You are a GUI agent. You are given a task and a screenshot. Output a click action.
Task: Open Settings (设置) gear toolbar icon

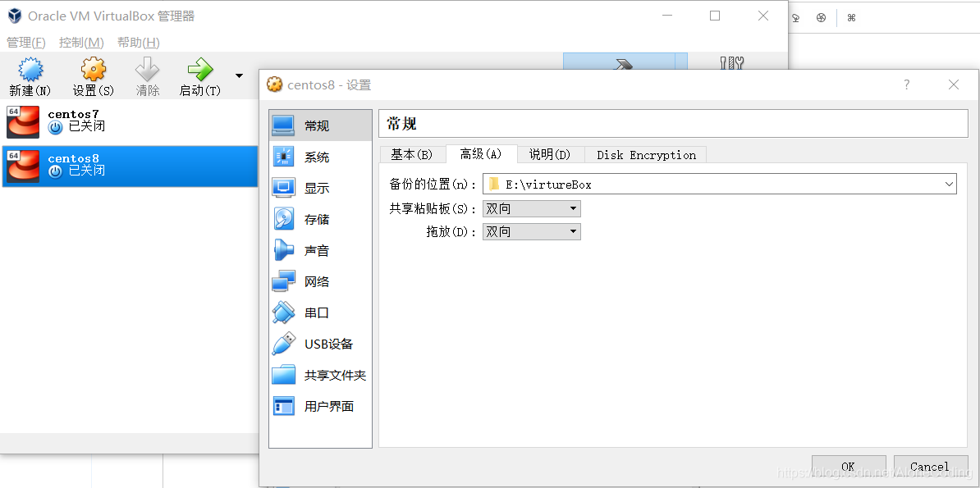point(93,70)
